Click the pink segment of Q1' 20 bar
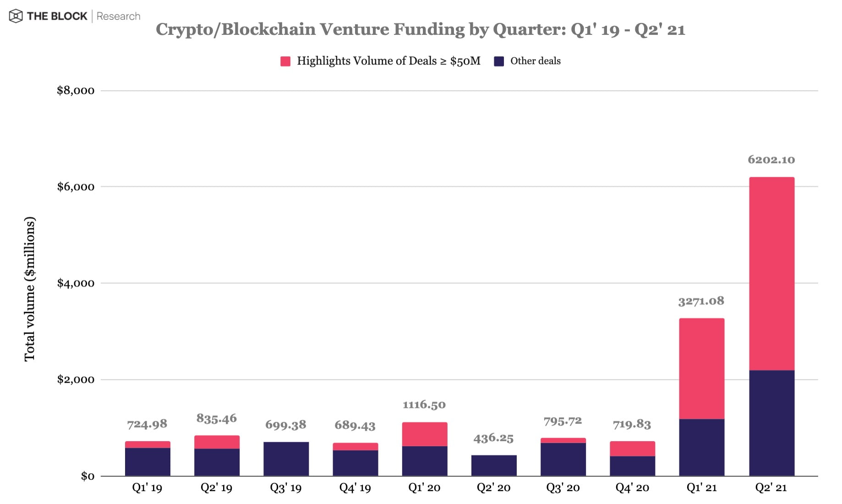 tap(424, 434)
